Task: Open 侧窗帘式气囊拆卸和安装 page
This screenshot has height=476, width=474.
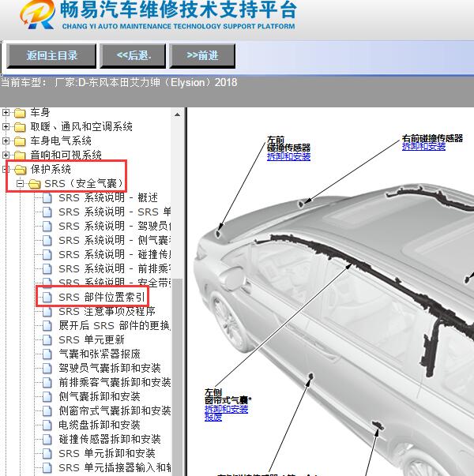Action: point(115,410)
